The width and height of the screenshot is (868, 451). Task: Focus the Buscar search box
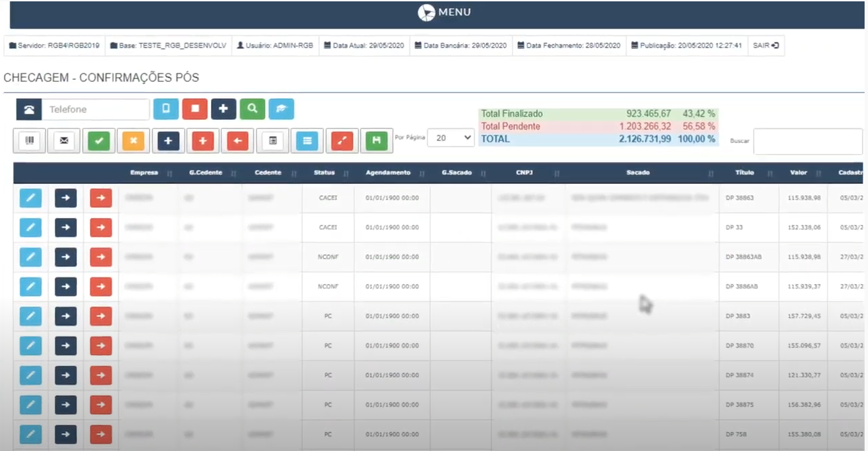(x=807, y=142)
